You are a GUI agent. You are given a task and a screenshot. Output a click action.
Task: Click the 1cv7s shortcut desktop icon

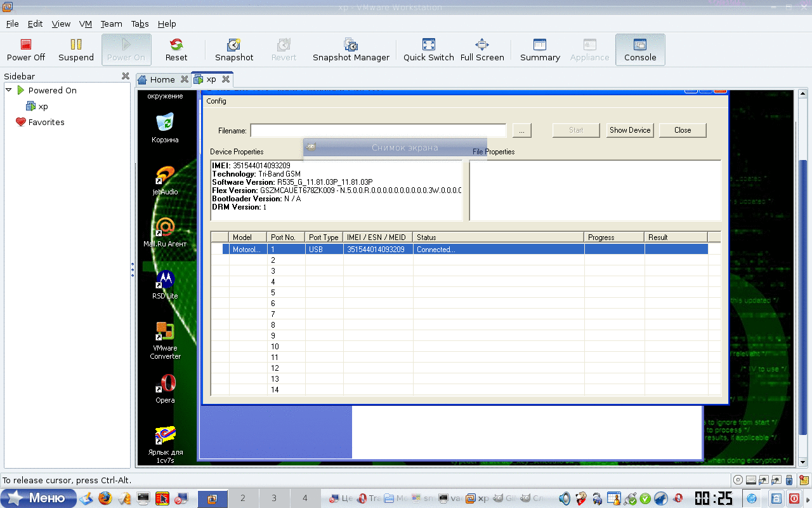tap(165, 444)
